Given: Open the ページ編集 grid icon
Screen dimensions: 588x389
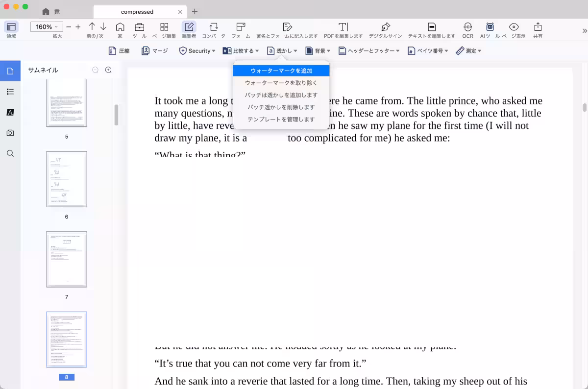Looking at the screenshot, I should coord(164,27).
